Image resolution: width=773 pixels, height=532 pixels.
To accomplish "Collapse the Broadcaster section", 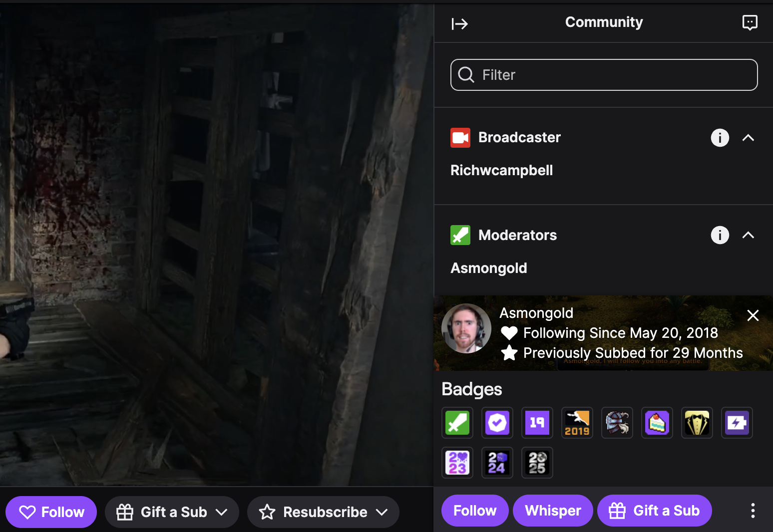I will (748, 138).
